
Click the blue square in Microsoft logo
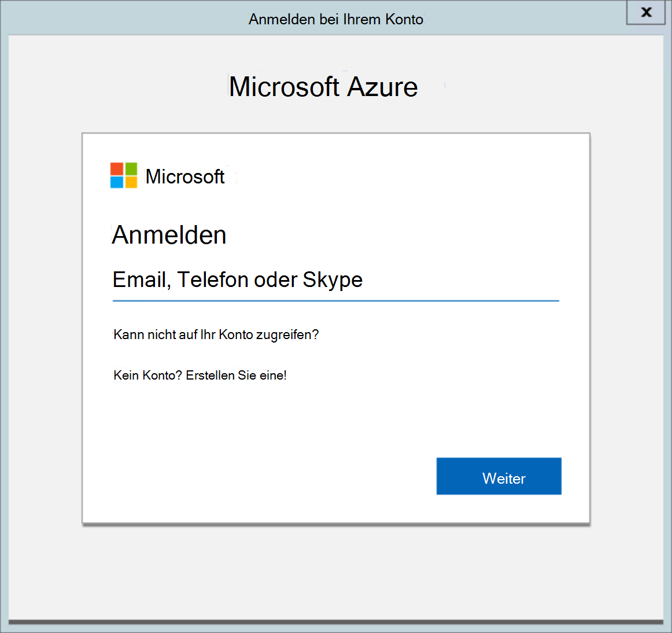tap(117, 182)
